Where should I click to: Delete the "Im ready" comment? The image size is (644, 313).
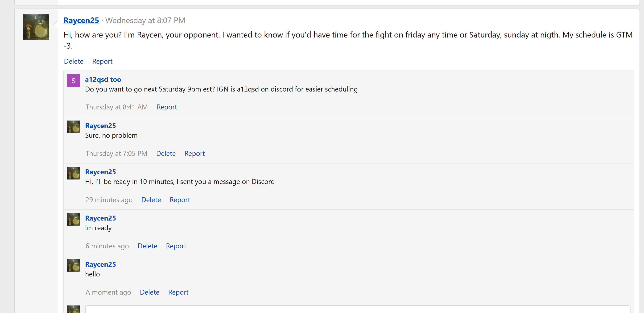pyautogui.click(x=147, y=246)
